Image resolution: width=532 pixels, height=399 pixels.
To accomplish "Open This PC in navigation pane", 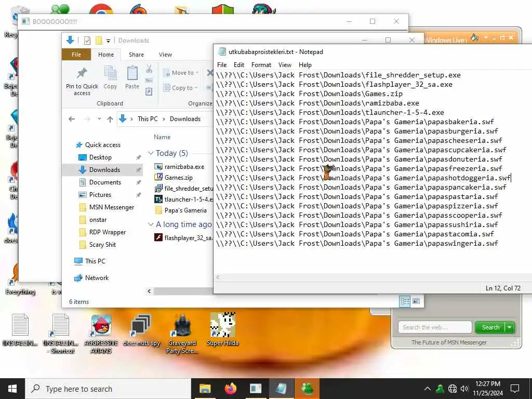I will (x=95, y=261).
